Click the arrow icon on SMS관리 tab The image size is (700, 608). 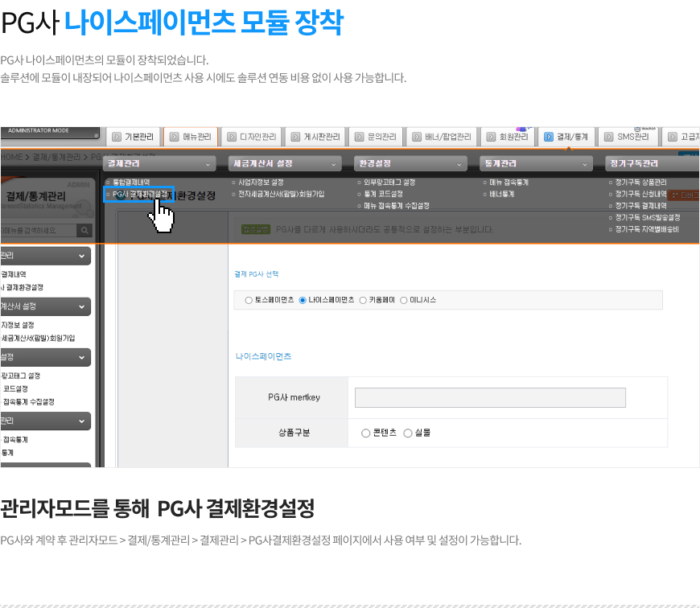tap(609, 137)
